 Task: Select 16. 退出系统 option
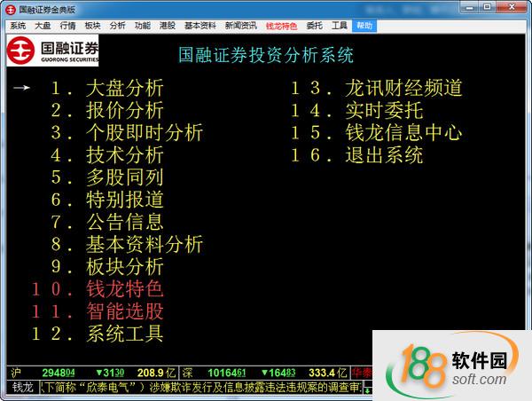357,155
